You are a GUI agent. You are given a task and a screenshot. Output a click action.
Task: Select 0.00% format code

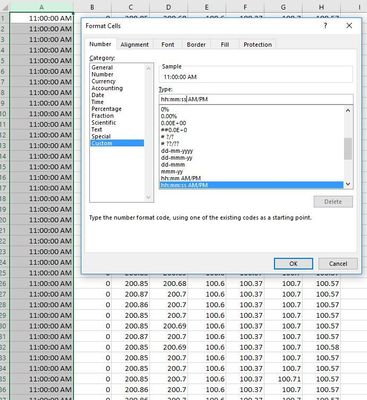coord(251,116)
